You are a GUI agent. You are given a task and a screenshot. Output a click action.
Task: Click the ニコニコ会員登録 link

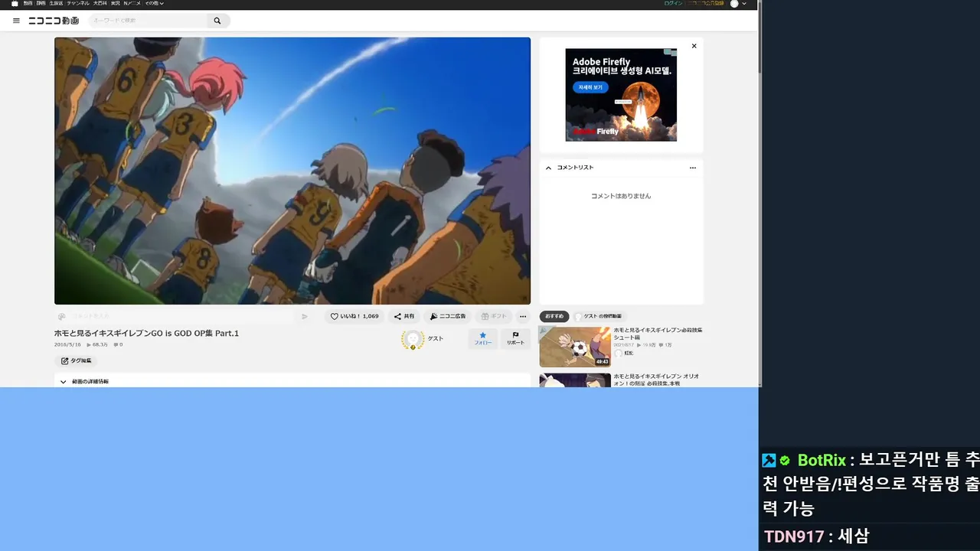705,4
